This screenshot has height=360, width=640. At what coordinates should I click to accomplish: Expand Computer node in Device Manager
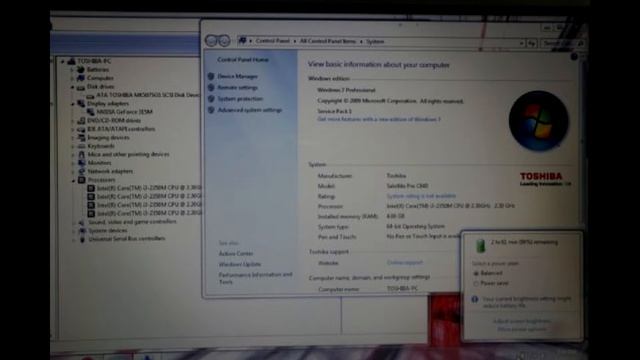pyautogui.click(x=72, y=78)
